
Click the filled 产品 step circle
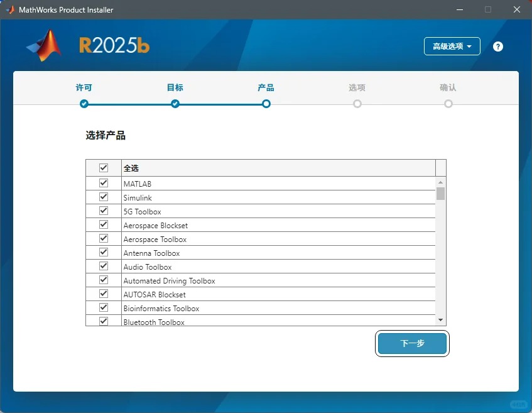[x=266, y=104]
